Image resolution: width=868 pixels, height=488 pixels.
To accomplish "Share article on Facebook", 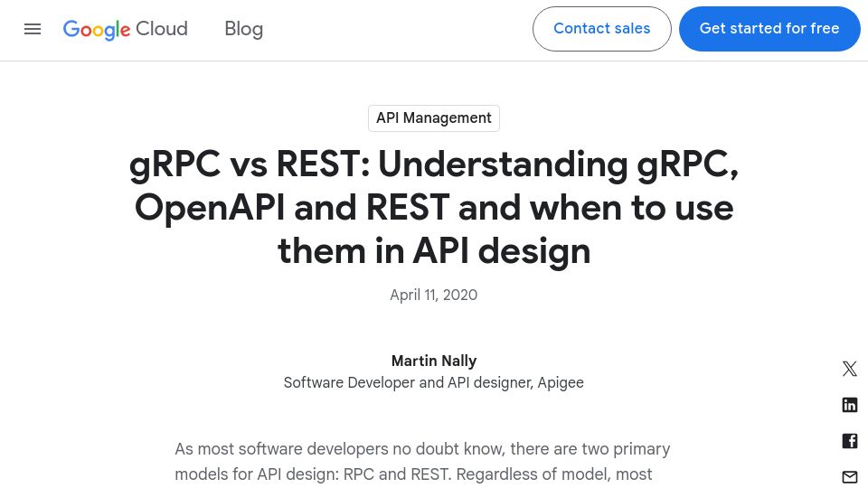I will (x=850, y=441).
